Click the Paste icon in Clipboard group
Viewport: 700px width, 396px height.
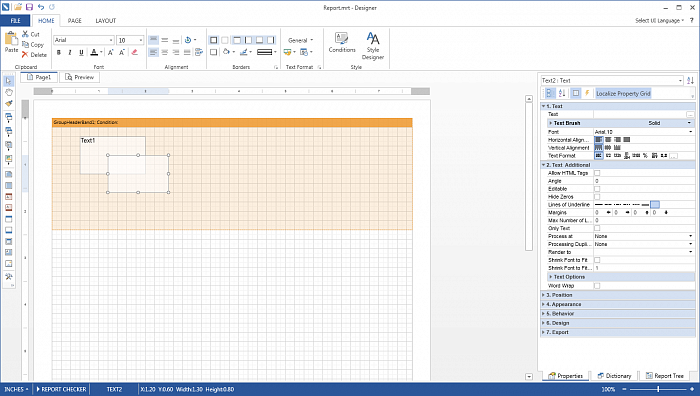tap(11, 38)
